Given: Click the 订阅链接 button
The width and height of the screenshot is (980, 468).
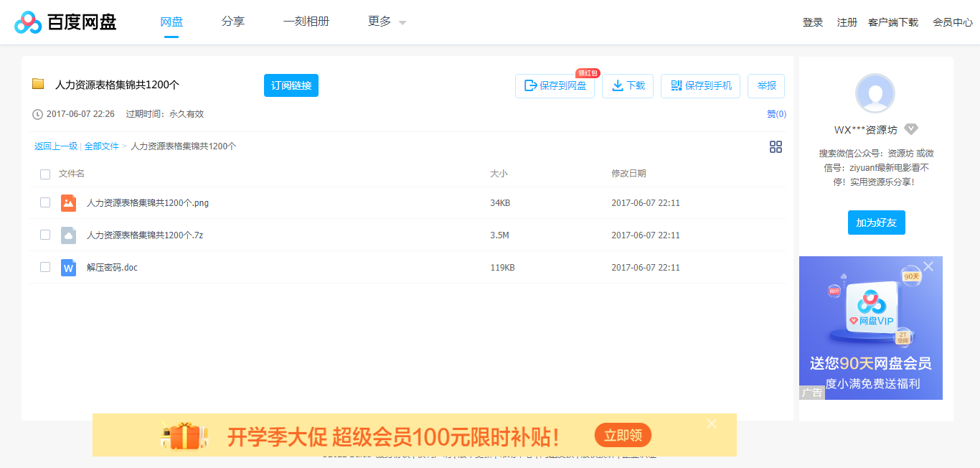Looking at the screenshot, I should 291,85.
